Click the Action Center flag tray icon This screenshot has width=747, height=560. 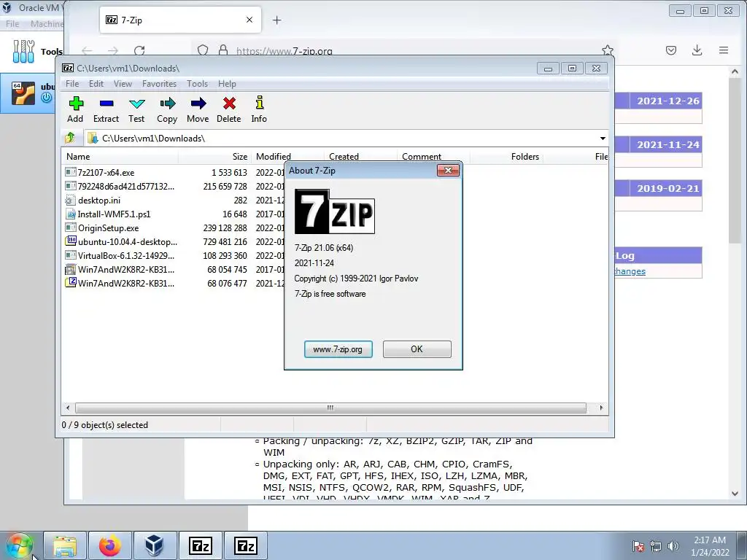click(638, 546)
